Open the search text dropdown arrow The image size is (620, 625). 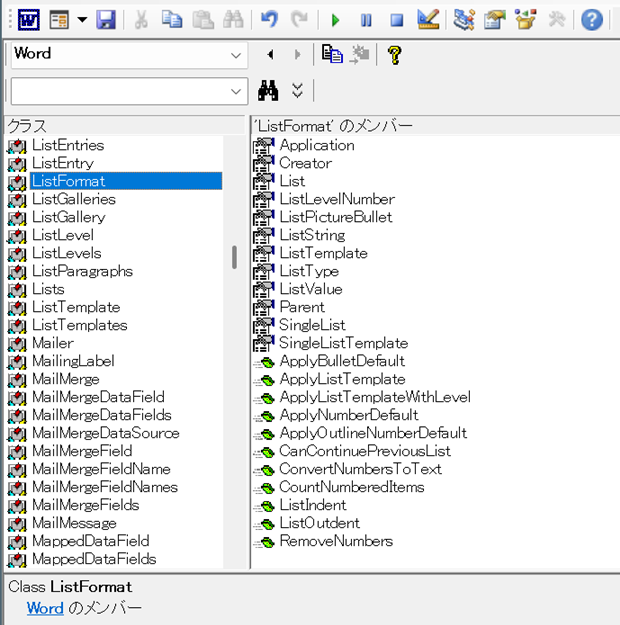tap(236, 91)
